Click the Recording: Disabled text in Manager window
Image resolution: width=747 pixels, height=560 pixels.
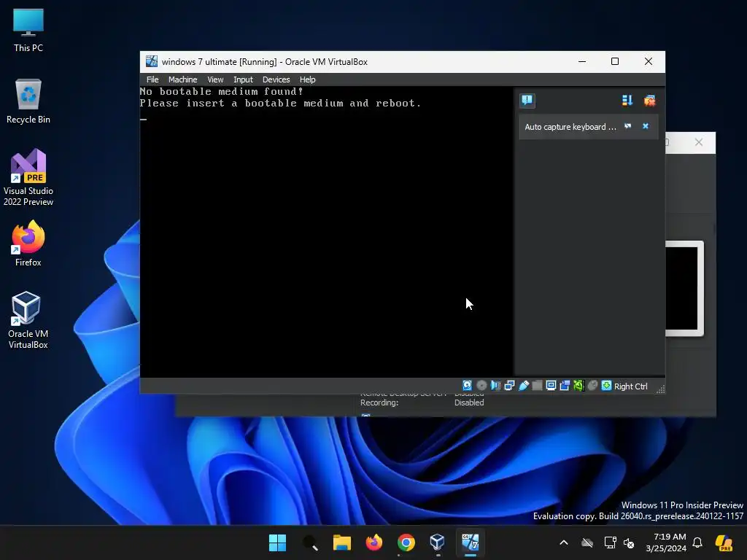click(x=422, y=402)
